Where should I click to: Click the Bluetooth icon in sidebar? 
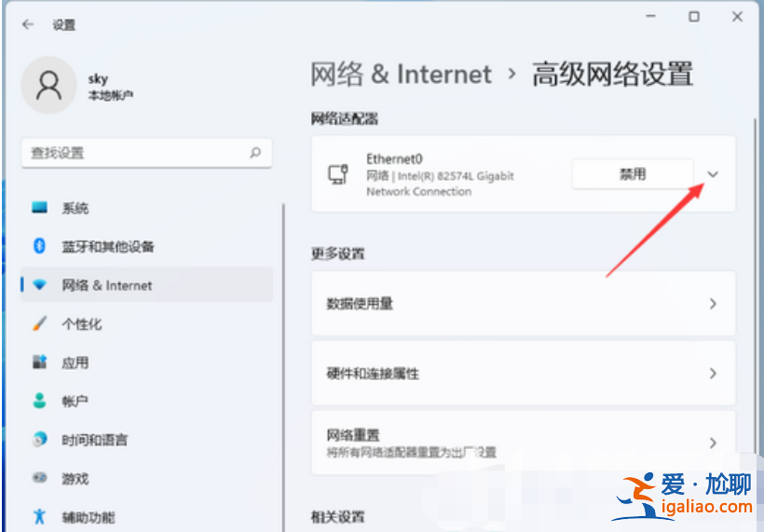[39, 246]
